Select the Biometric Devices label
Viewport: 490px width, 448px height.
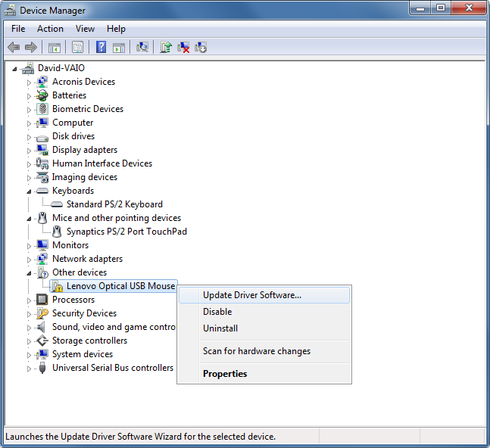(88, 109)
